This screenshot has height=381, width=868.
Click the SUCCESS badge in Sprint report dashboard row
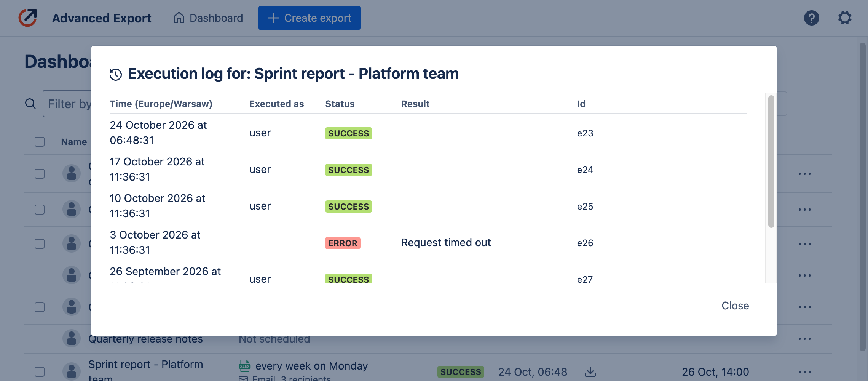(x=461, y=372)
